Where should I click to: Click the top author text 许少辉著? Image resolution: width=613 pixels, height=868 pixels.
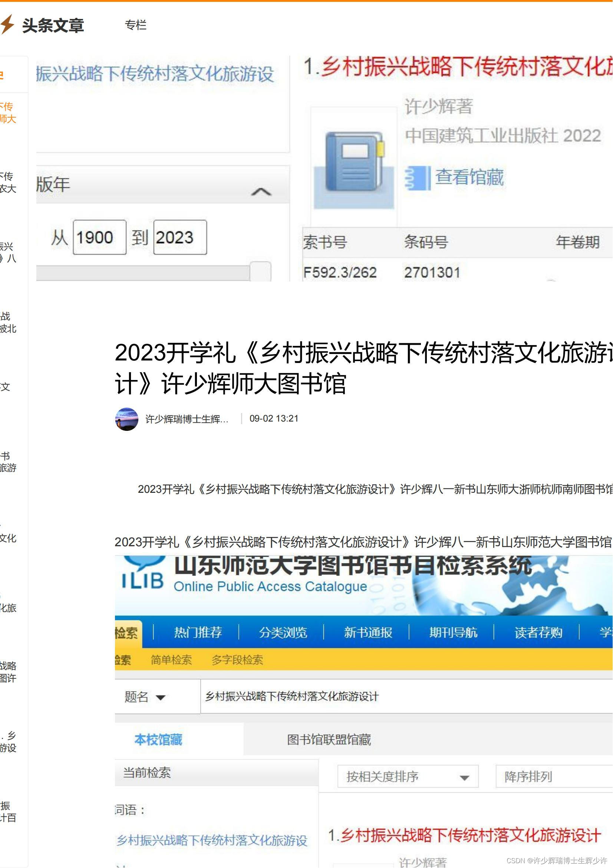point(438,106)
